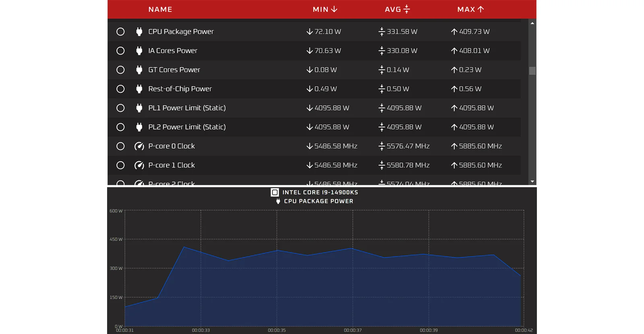Click the avg icon next to 0.50 W
644x334 pixels.
point(382,89)
